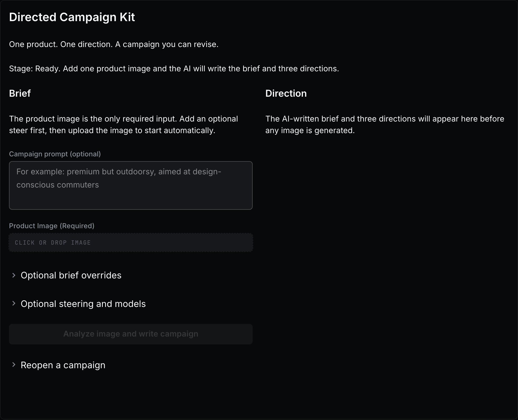The image size is (518, 420).
Task: Click the chevron beside Reopen a campaign
Action: click(x=14, y=365)
